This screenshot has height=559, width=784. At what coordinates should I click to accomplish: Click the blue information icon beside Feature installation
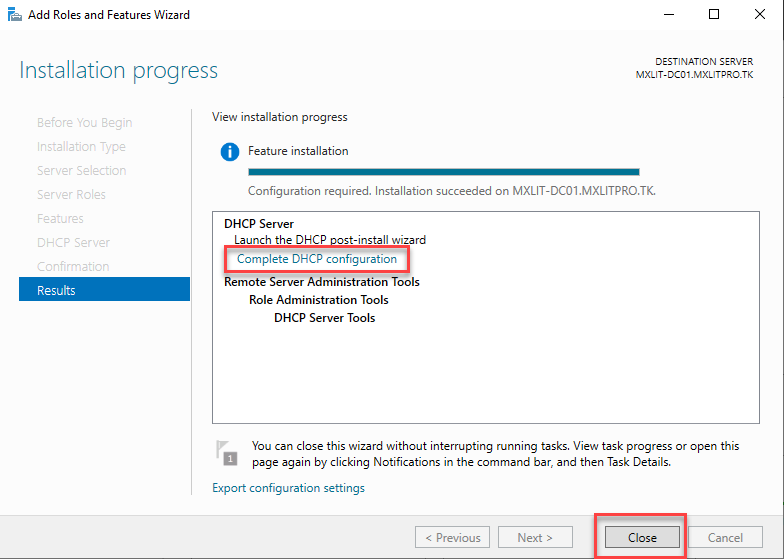230,152
